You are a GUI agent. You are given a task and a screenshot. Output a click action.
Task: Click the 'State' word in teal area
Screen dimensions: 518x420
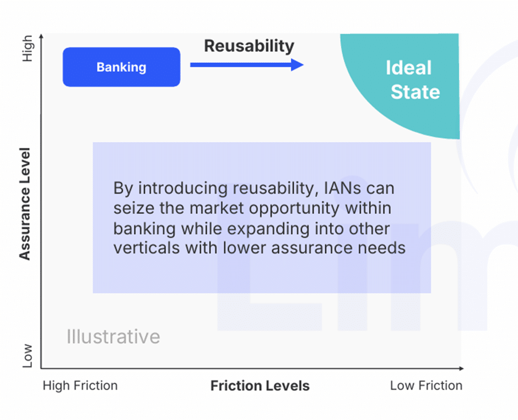(416, 92)
